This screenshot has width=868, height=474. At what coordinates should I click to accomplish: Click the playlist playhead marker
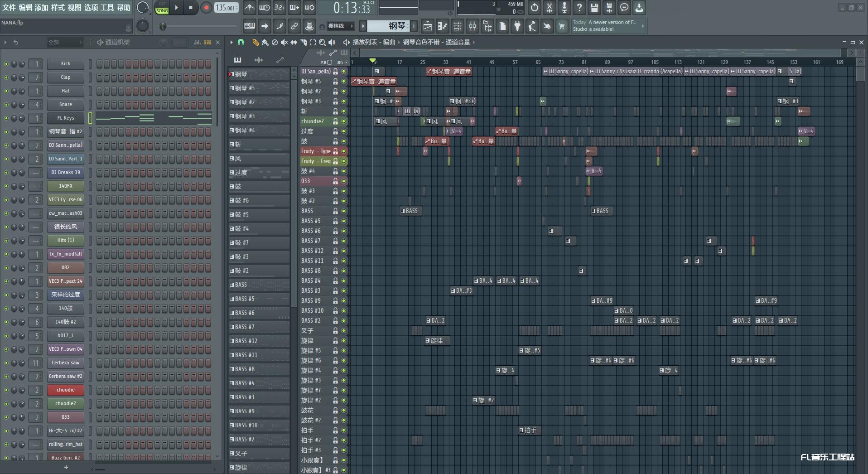tap(372, 61)
